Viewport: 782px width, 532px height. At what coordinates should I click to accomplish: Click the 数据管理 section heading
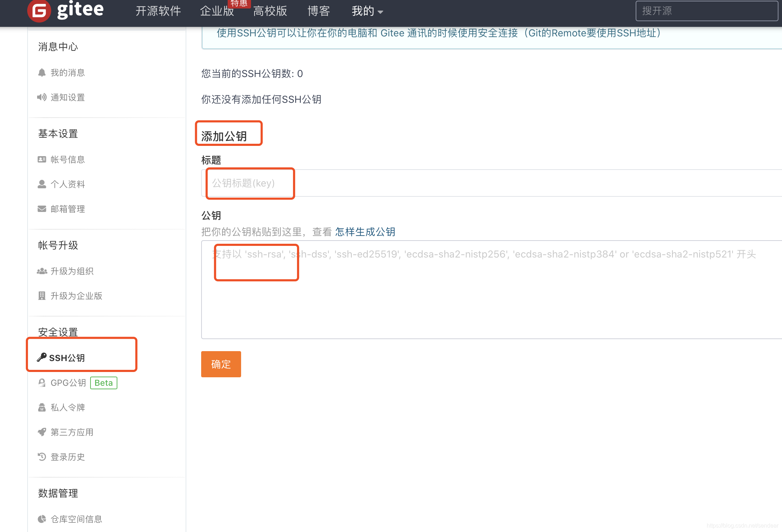point(58,493)
